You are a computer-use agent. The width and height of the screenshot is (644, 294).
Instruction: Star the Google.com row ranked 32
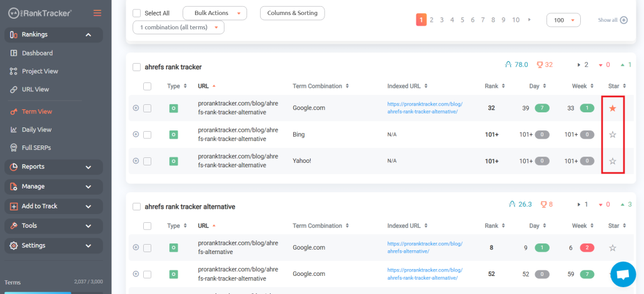612,108
